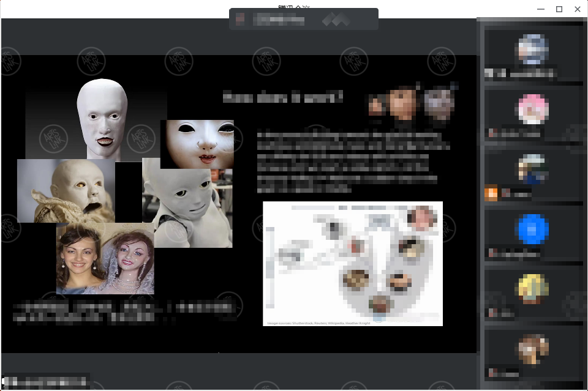Click the mic icon under the solid blue avatar

click(493, 253)
